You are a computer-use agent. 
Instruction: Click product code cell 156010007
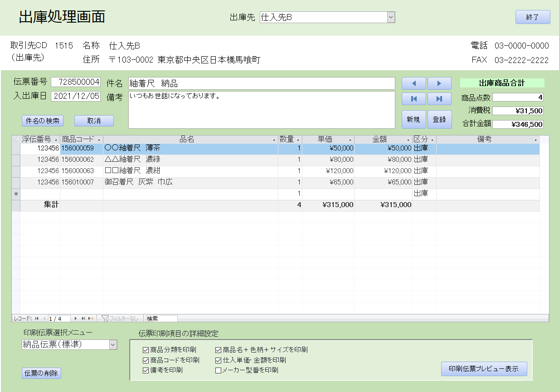click(x=82, y=182)
